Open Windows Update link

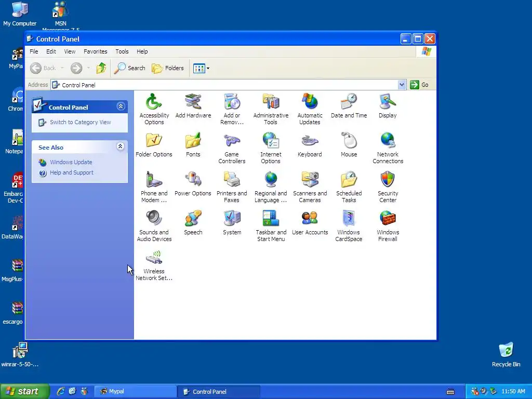71,162
